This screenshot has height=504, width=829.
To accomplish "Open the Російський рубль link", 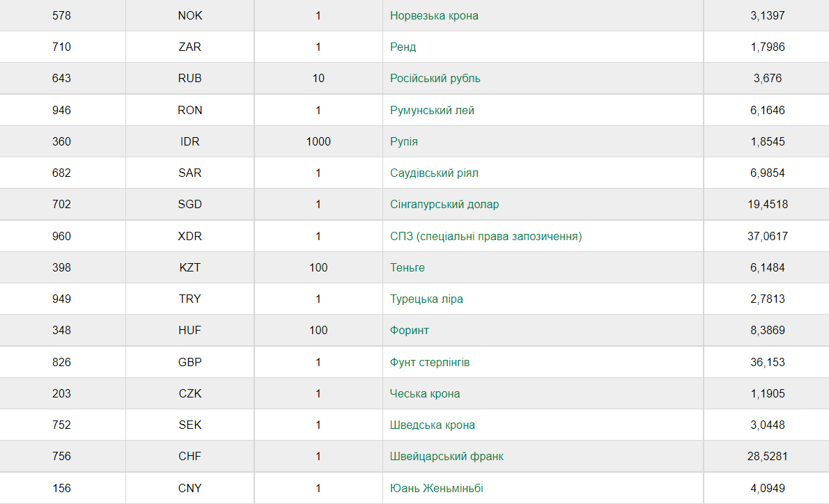I will [x=435, y=79].
